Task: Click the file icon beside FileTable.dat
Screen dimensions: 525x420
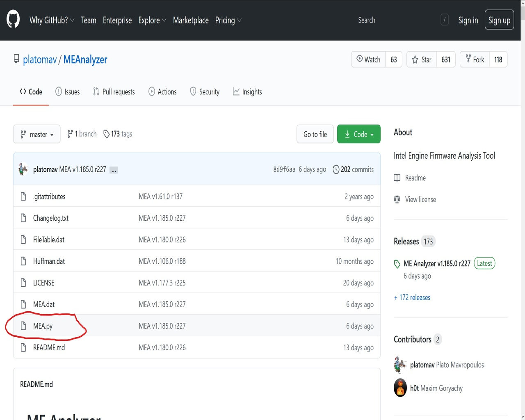Action: (x=23, y=240)
